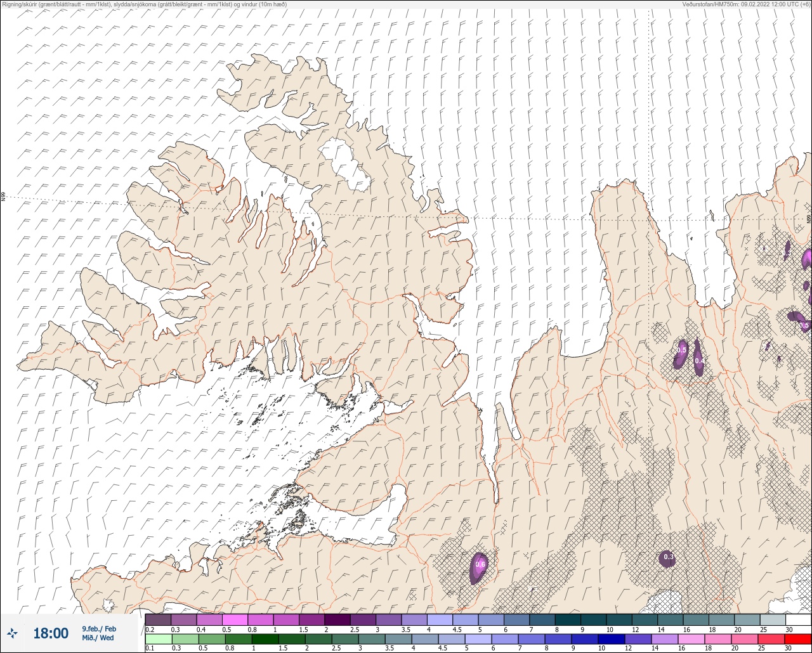Select the bright pink 0.5 swatch in upper legend
Screen dimensions: 812x653
(235, 619)
